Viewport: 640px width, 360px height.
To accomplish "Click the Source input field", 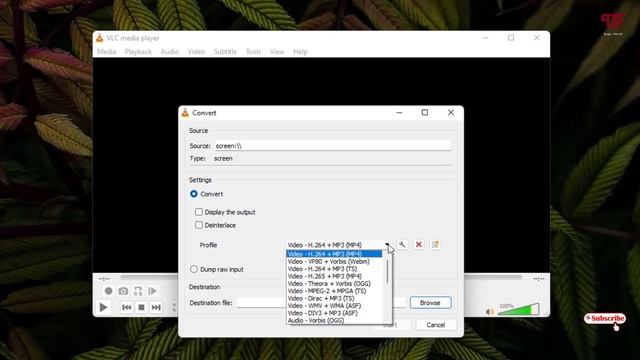I will [333, 146].
